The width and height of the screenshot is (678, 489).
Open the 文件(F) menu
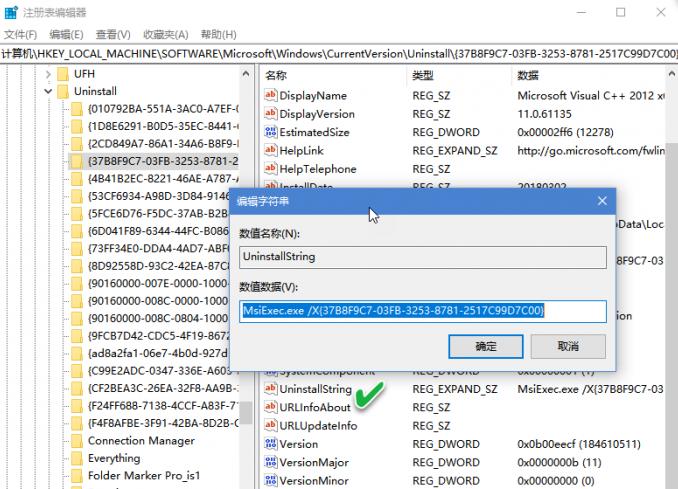click(20, 35)
